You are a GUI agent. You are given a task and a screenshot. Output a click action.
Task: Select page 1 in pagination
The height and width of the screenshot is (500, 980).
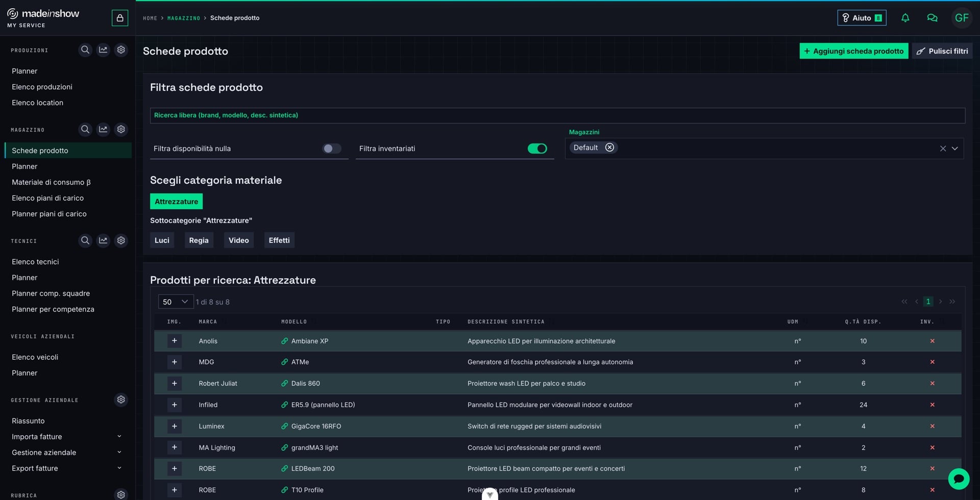click(928, 302)
